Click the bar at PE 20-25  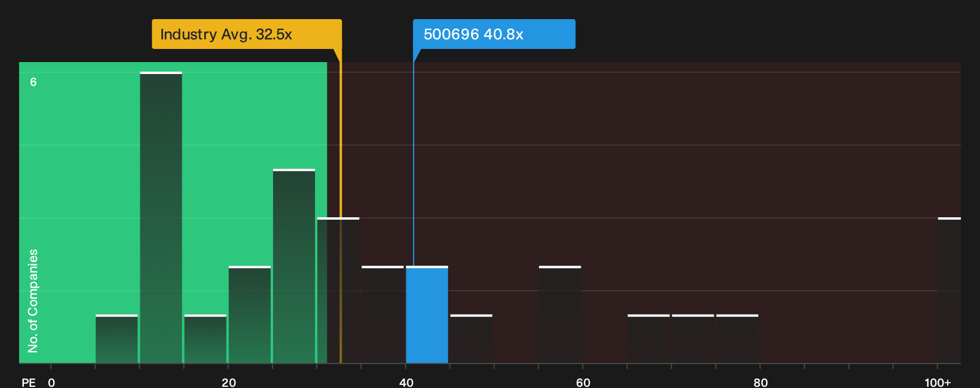coord(250,315)
